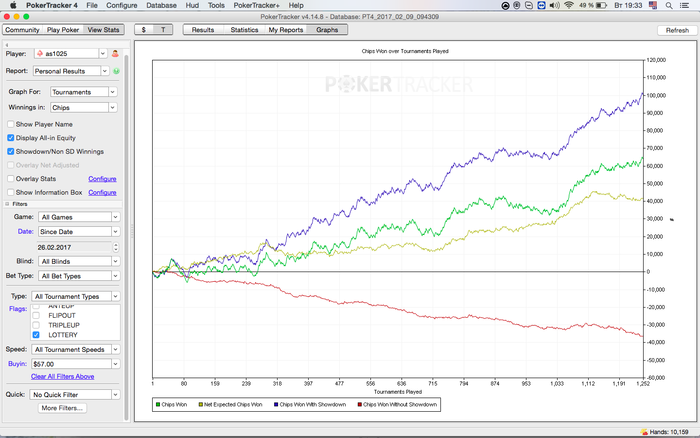
Task: Open the Bet Type dropdown
Action: click(79, 276)
